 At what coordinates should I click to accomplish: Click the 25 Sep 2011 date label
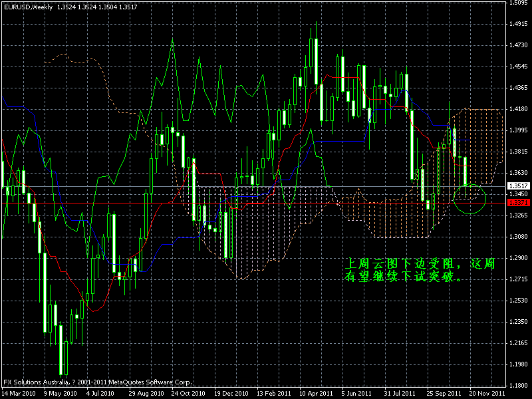coord(444,394)
